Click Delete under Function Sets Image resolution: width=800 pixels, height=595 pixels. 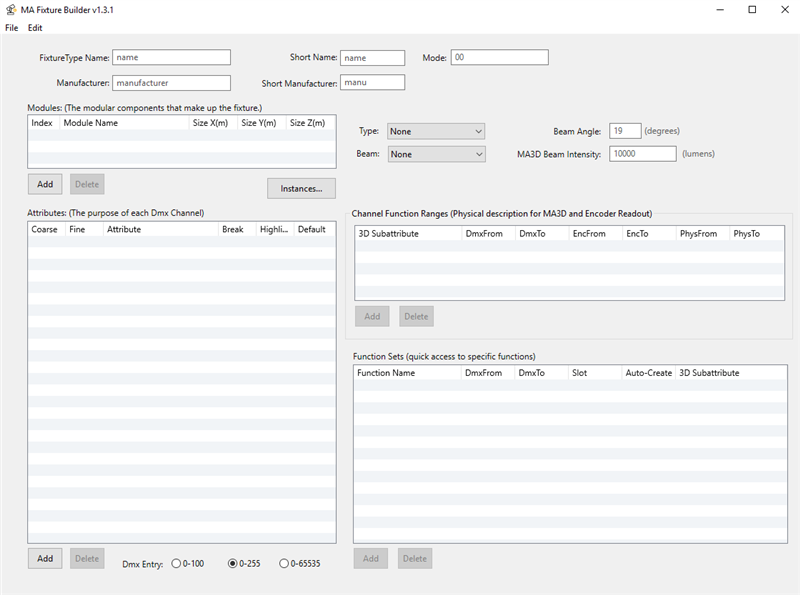click(415, 558)
